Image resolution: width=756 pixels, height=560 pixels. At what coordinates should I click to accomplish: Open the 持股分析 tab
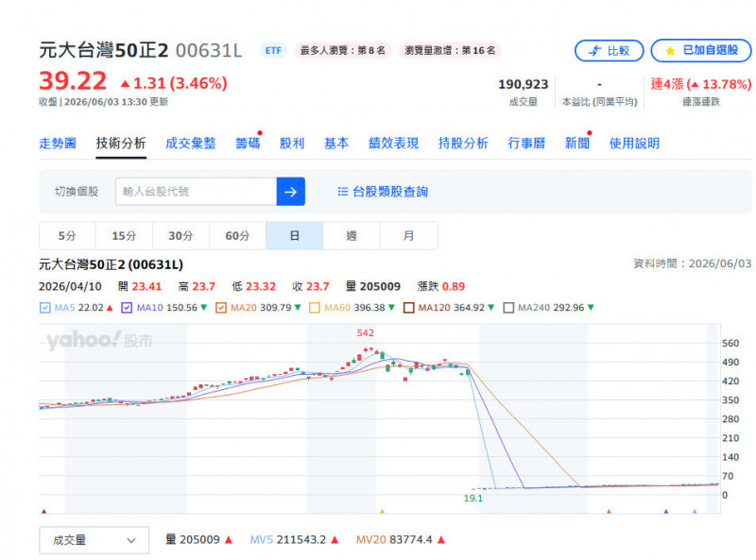coord(463,144)
